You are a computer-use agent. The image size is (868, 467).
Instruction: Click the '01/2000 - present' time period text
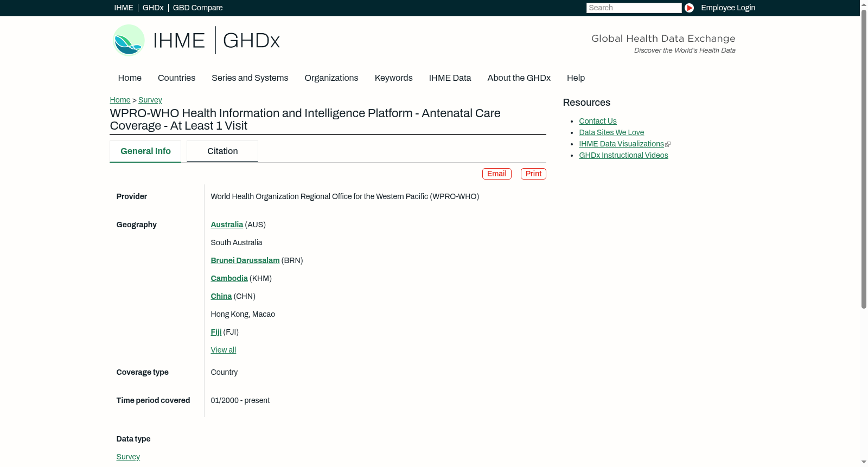(x=240, y=400)
